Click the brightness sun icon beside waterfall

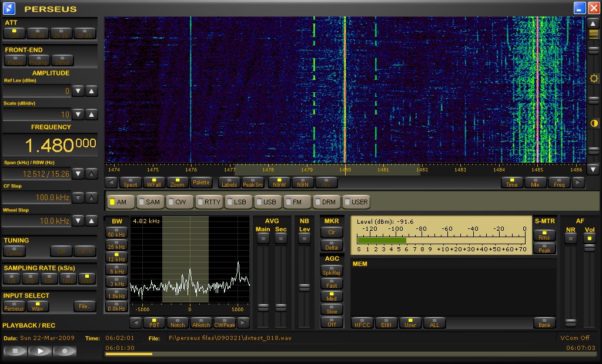(594, 79)
